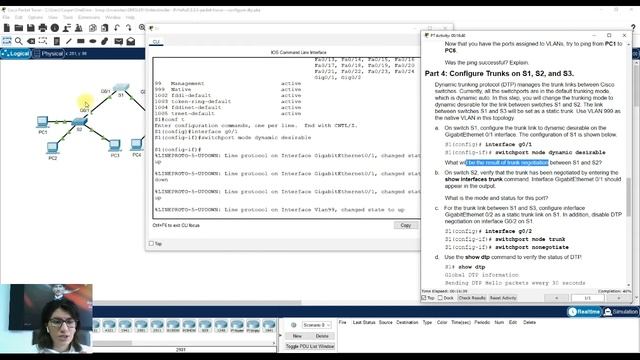
Task: Click the New scenario button
Action: tap(297, 336)
